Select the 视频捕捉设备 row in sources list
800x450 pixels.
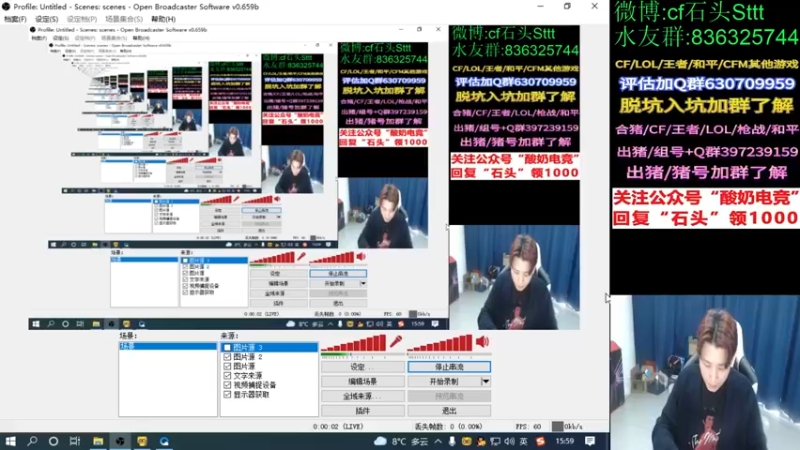[269, 385]
